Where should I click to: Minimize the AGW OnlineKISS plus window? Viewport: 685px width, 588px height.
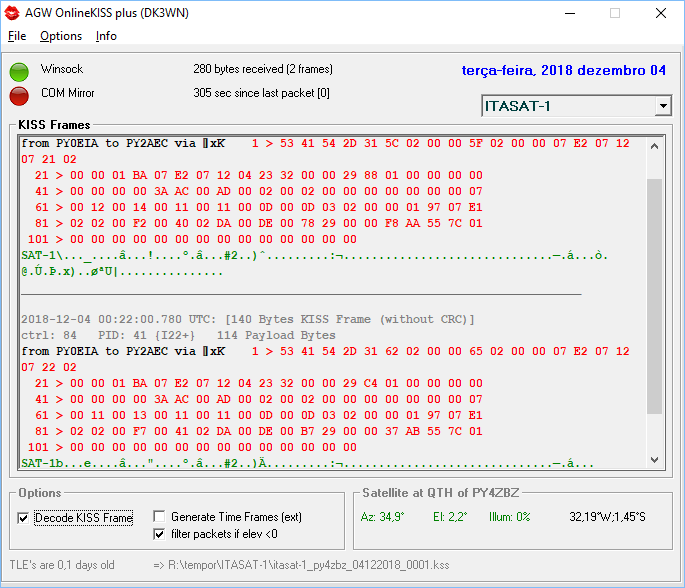pyautogui.click(x=570, y=13)
